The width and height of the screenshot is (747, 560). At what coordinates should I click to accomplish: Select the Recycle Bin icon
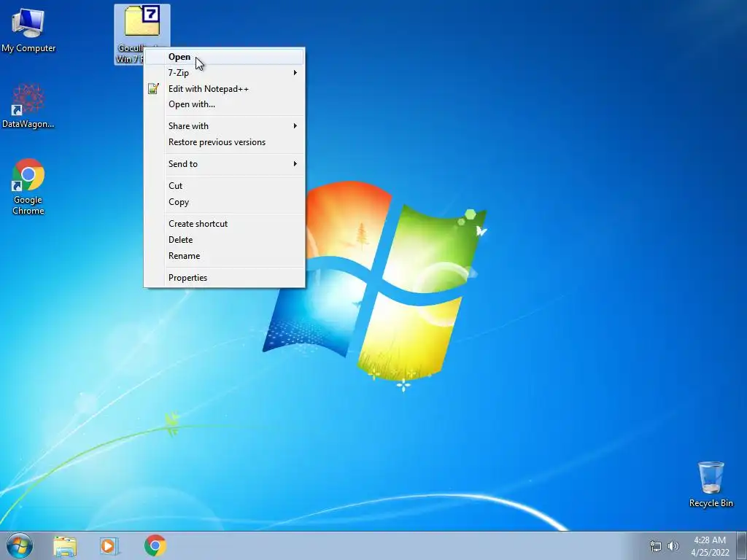click(x=711, y=484)
